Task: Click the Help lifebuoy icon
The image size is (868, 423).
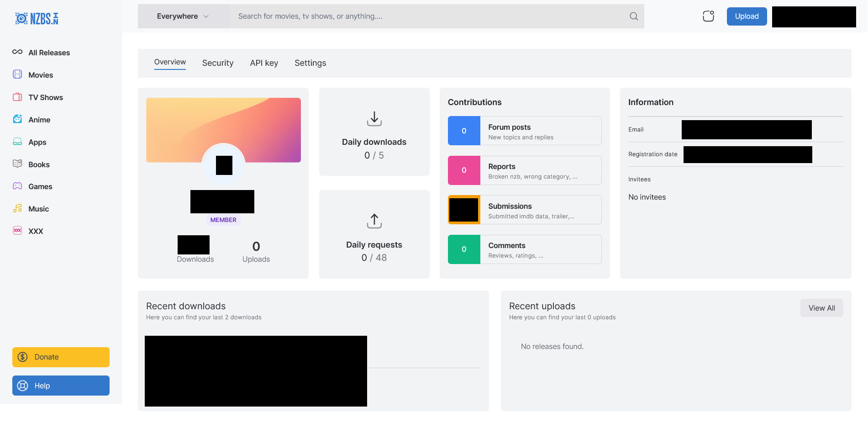Action: coord(23,386)
